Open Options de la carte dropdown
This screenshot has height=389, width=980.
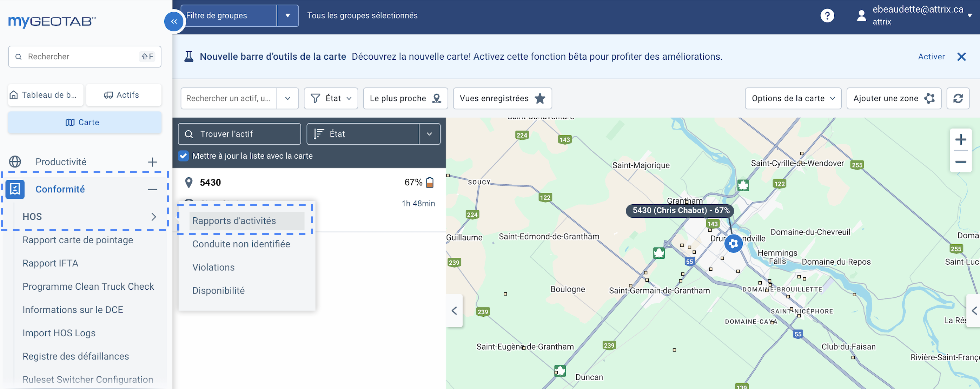[x=793, y=99]
